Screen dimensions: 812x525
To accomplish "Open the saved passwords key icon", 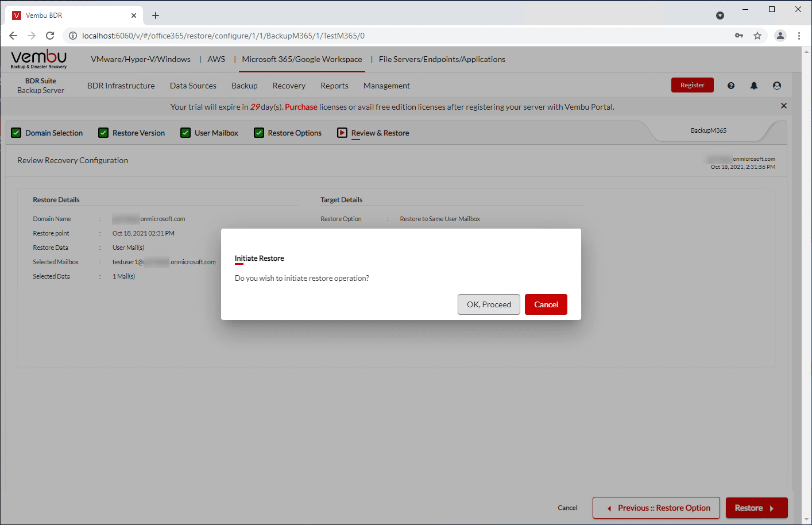I will coord(739,36).
